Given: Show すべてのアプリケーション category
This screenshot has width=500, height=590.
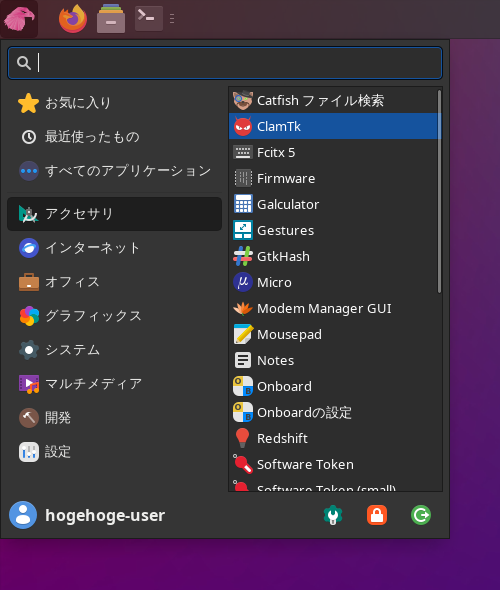Looking at the screenshot, I should point(114,171).
